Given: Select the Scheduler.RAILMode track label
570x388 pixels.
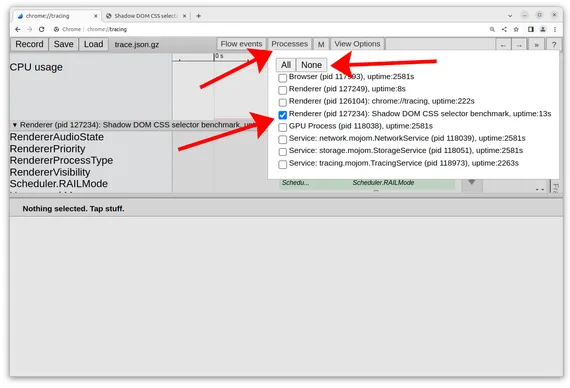Looking at the screenshot, I should coord(59,184).
